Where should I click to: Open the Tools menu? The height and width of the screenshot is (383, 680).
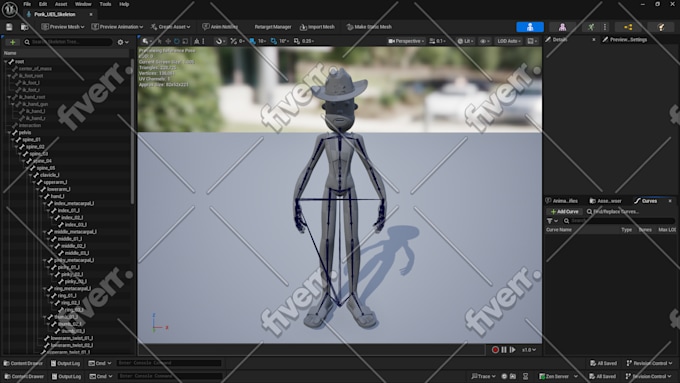[105, 4]
